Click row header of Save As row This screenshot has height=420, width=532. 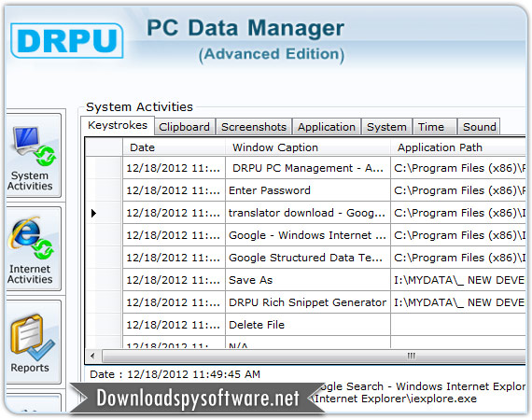104,280
